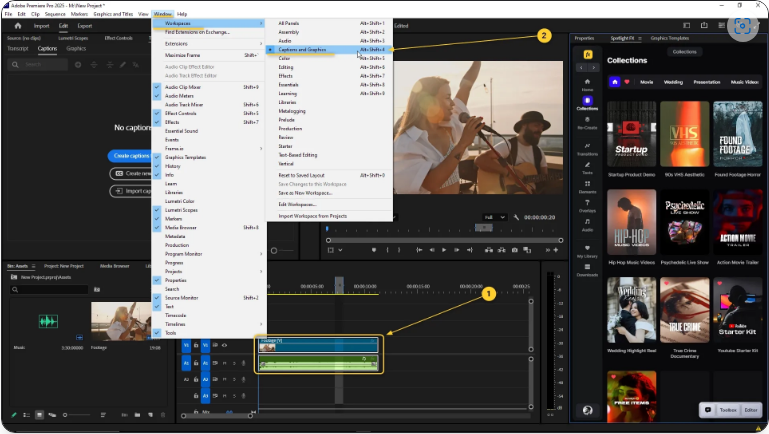Filter collections by heart favorites

(x=627, y=82)
